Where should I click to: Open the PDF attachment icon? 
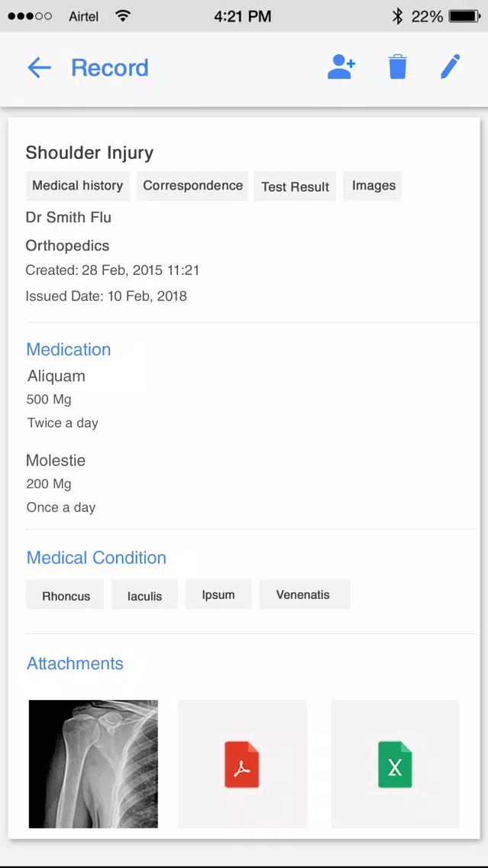click(242, 764)
